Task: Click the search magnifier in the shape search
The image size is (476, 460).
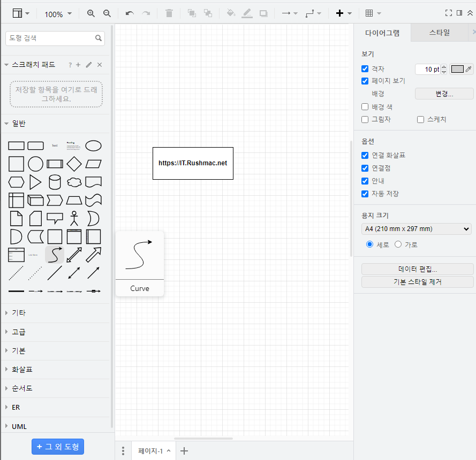Action: 99,38
